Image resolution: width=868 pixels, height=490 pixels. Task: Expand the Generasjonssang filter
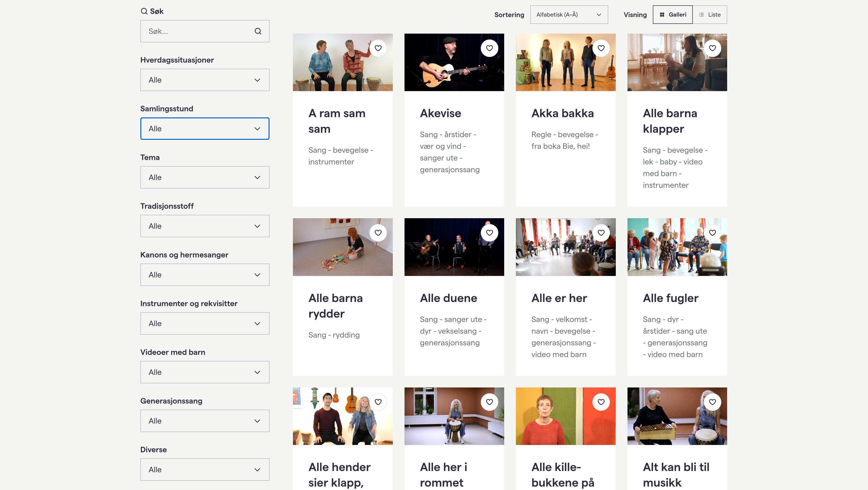click(204, 421)
